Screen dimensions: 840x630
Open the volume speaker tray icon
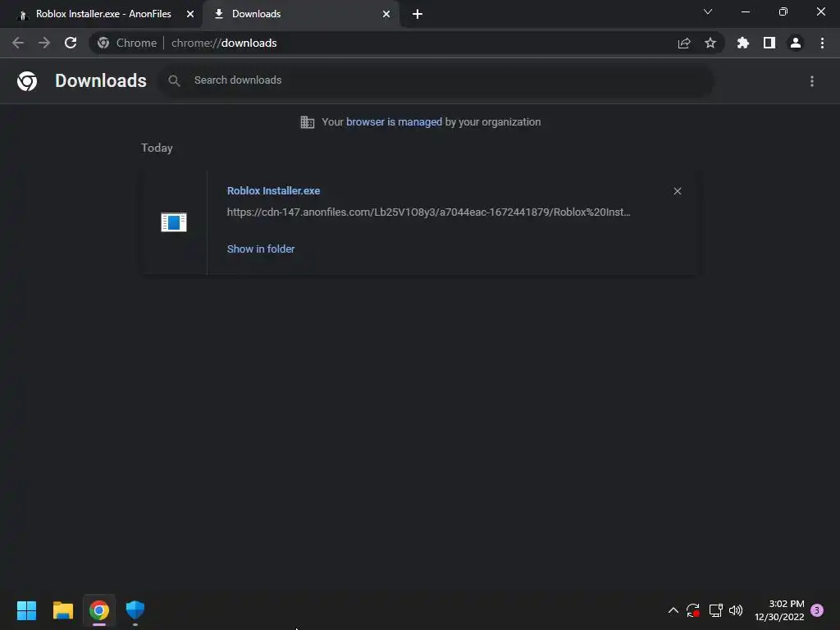(736, 610)
